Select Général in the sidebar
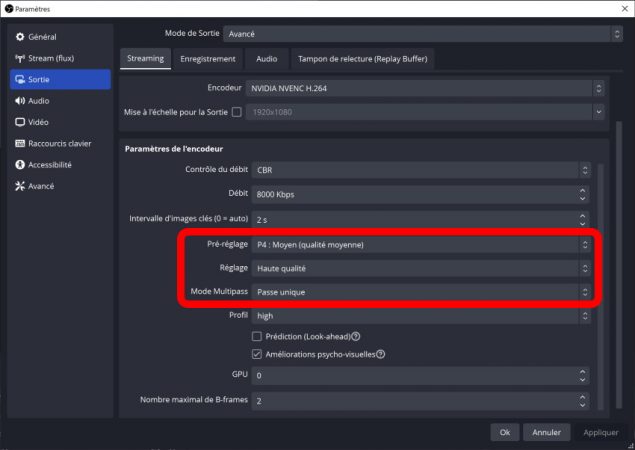This screenshot has width=635, height=450. click(60, 37)
